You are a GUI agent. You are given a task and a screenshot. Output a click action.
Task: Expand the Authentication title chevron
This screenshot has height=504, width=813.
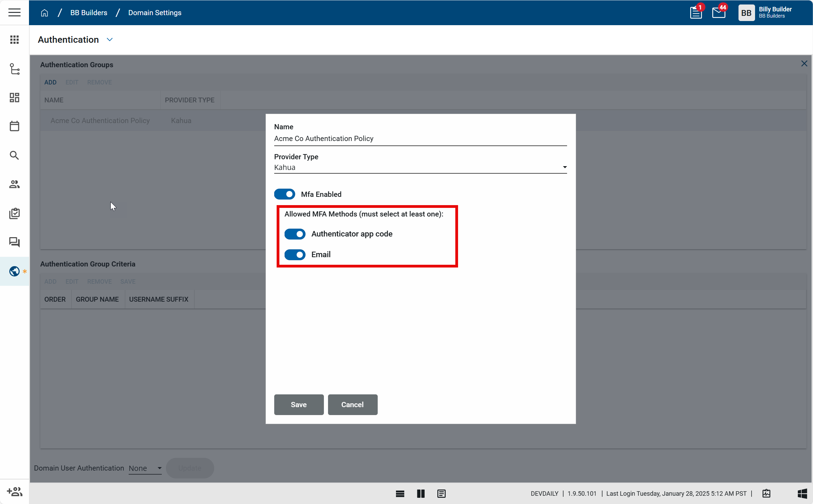110,40
